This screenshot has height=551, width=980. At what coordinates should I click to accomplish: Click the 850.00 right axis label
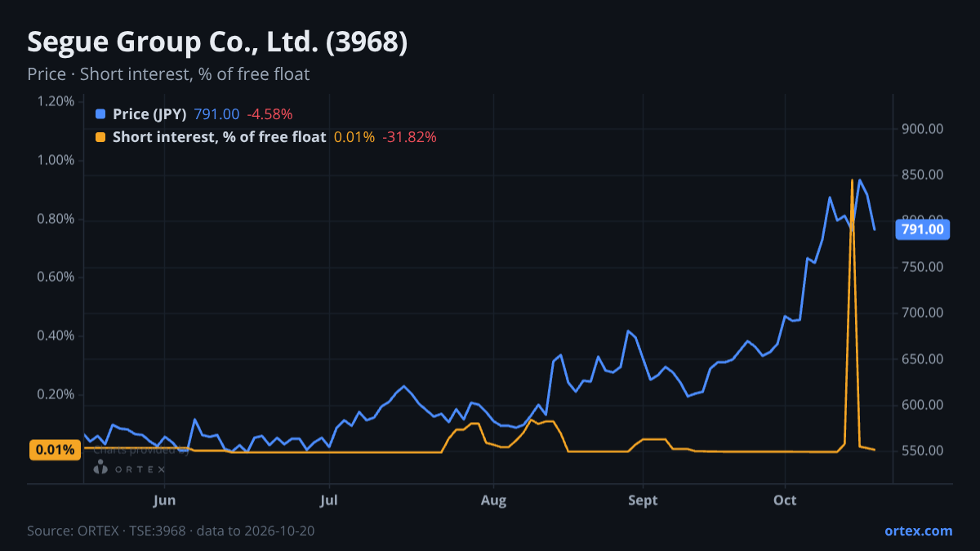pos(923,175)
